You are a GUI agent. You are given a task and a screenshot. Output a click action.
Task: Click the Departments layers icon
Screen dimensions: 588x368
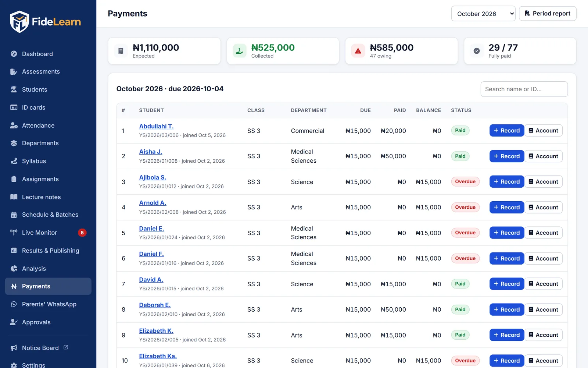[14, 143]
